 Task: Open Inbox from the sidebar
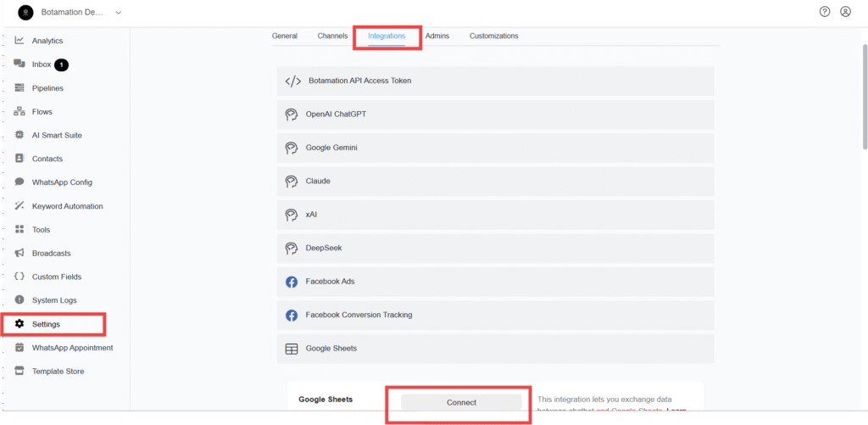[42, 64]
